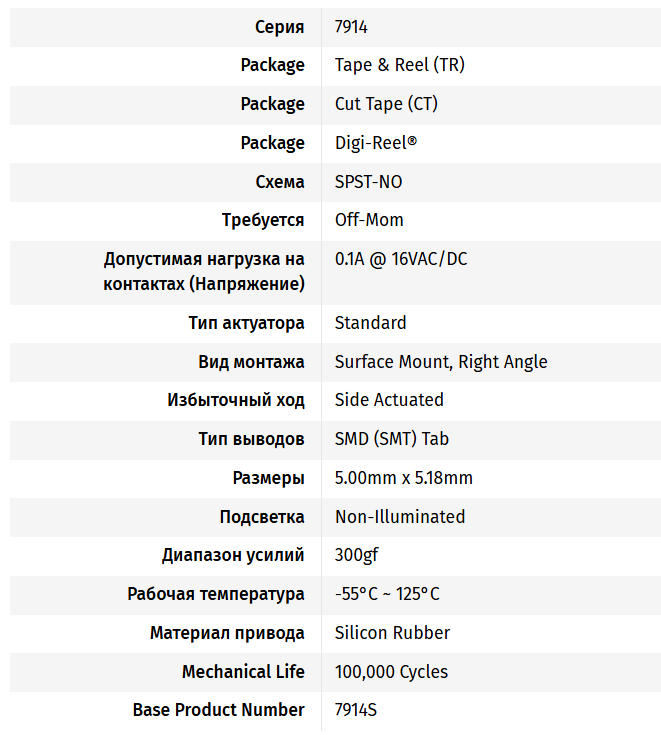Click the Base Product Number label
Screen dimensions: 661x735
point(218,710)
